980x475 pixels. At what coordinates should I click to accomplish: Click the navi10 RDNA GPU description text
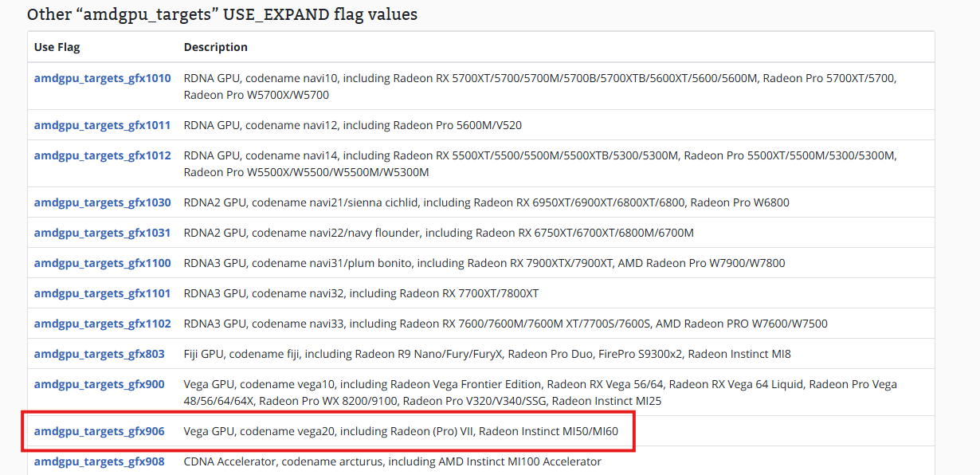pyautogui.click(x=540, y=86)
